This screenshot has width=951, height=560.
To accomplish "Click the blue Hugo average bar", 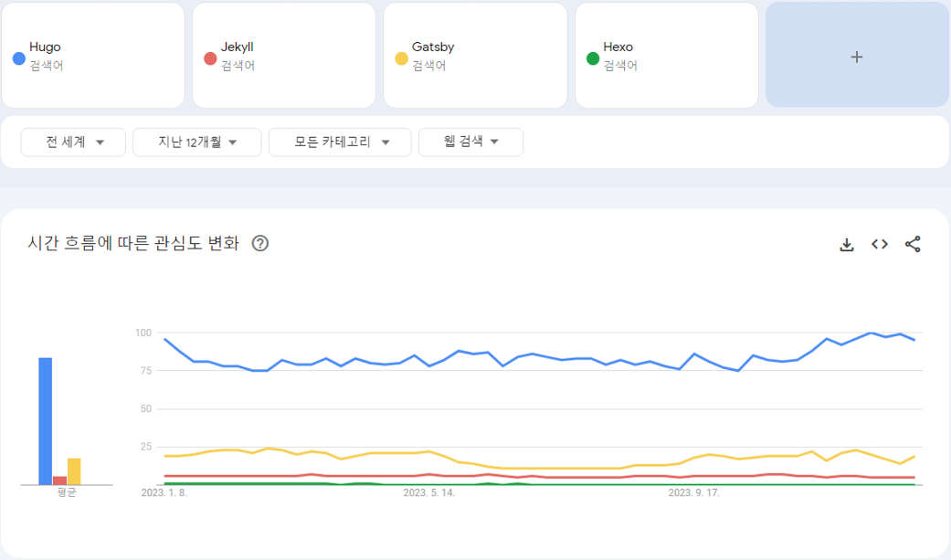I will [45, 420].
